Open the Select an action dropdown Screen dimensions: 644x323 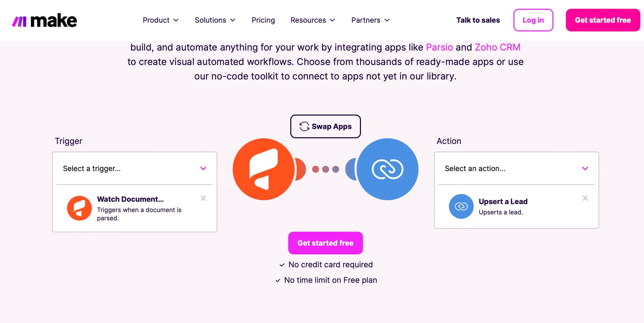[x=516, y=168]
